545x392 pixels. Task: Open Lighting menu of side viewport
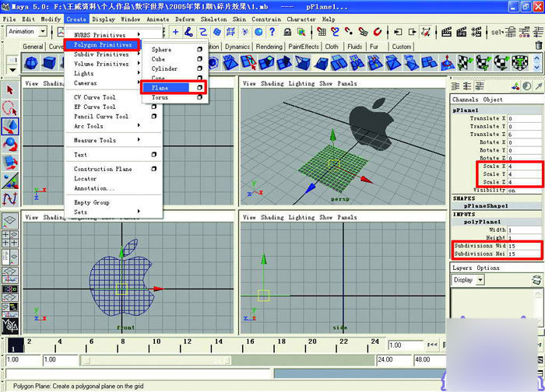pyautogui.click(x=301, y=217)
